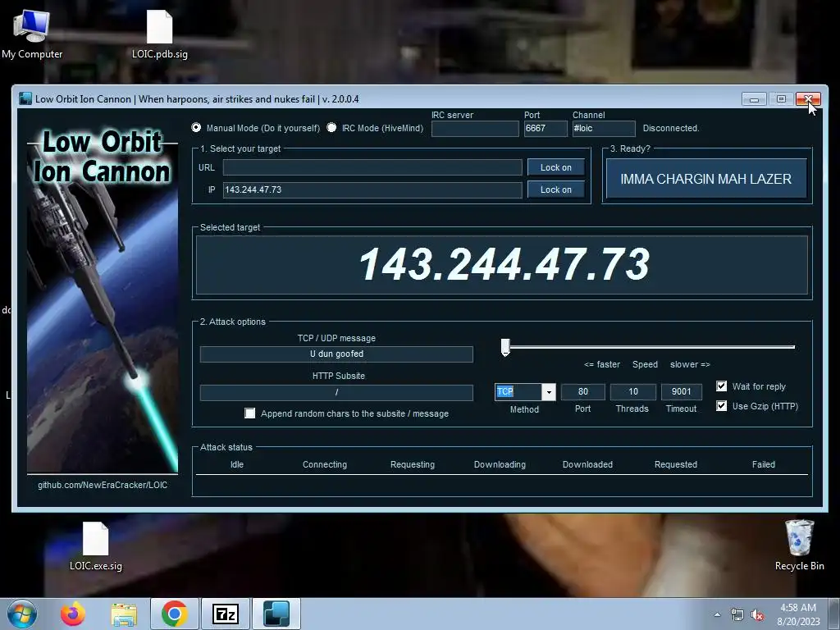Launch Google Chrome from the taskbar
The height and width of the screenshot is (630, 840).
[174, 614]
